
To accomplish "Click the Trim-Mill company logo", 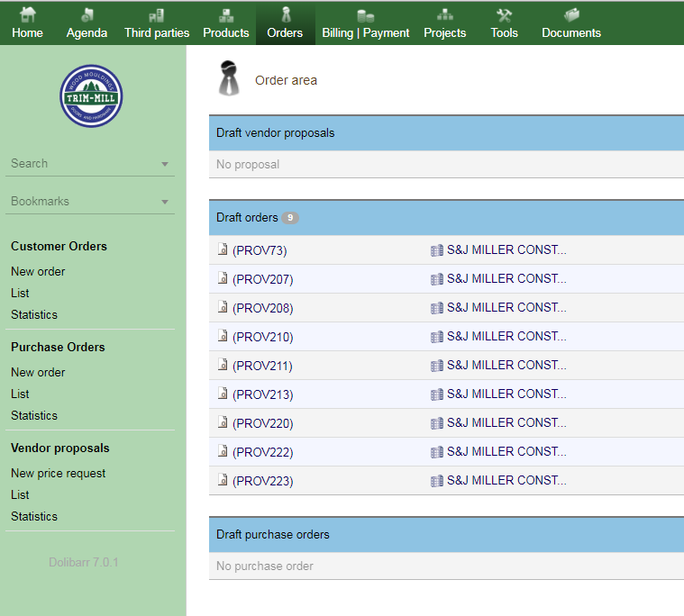I will [x=91, y=95].
